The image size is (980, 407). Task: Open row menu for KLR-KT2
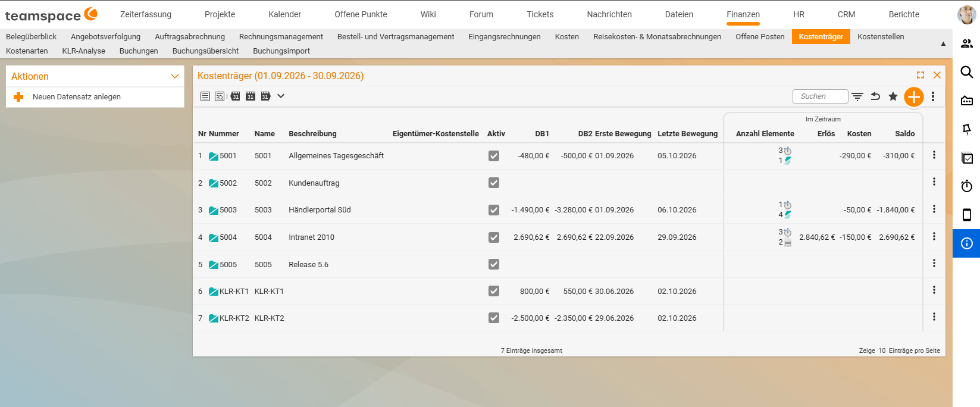pyautogui.click(x=934, y=317)
